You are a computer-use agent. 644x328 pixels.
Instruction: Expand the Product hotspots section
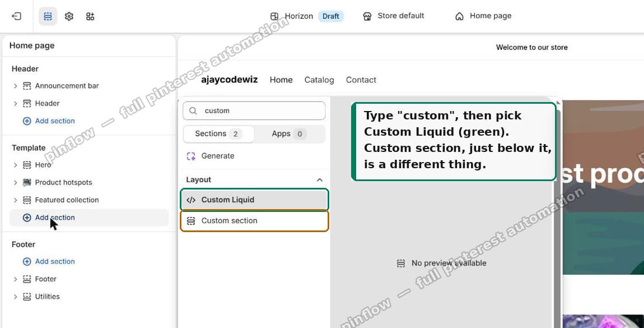tap(16, 182)
